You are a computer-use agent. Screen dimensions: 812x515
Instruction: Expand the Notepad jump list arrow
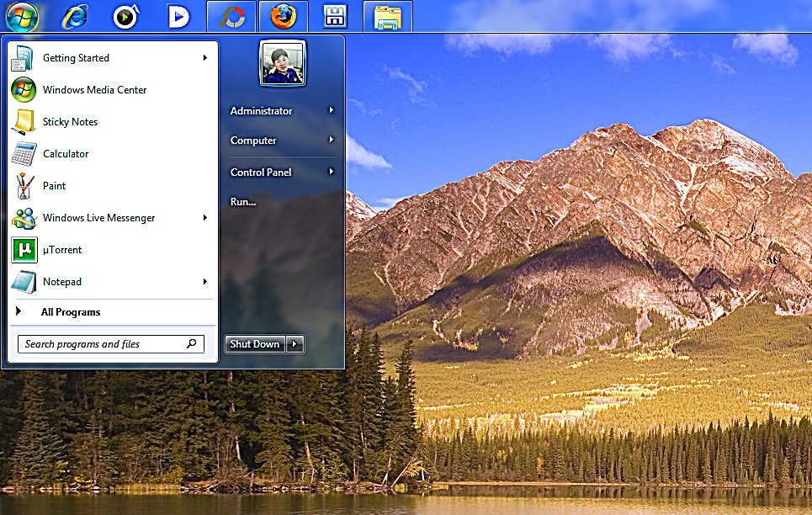click(205, 282)
